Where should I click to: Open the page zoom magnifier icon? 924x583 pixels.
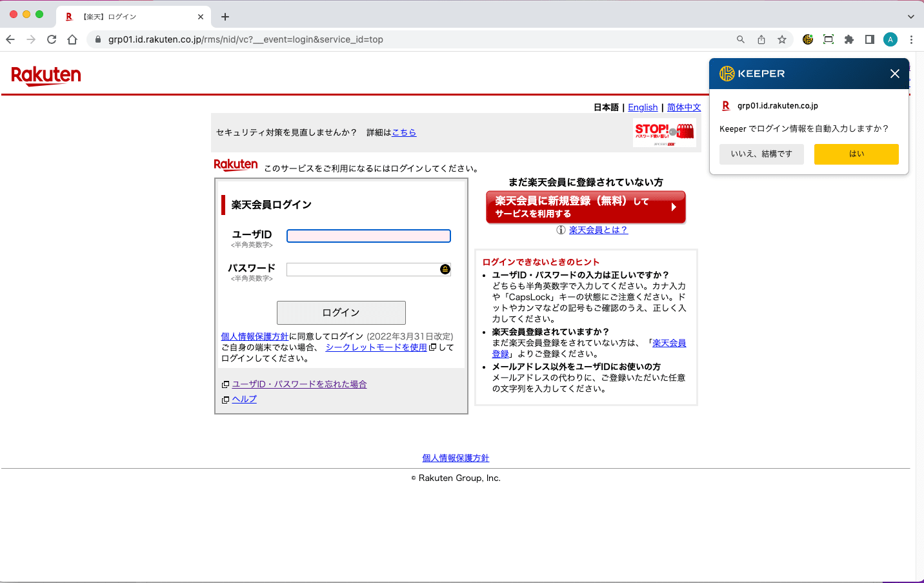click(x=741, y=39)
